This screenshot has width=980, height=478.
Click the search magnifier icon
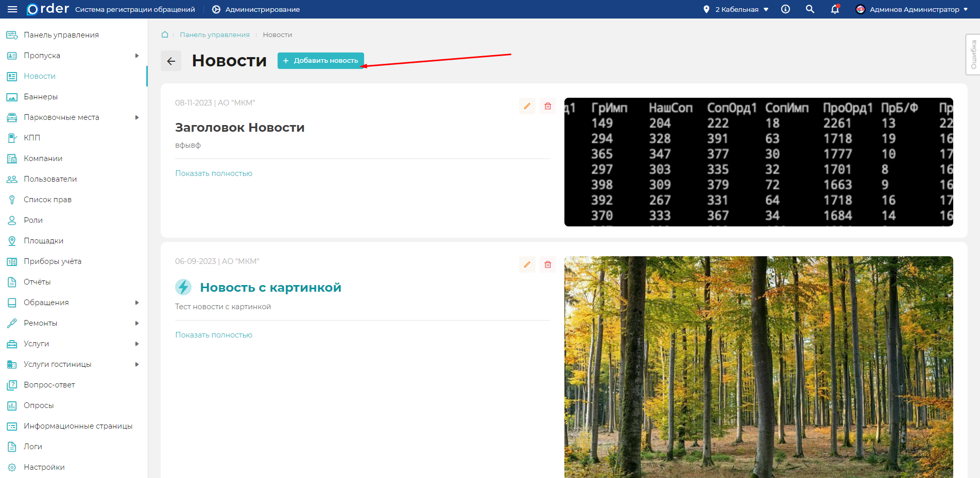810,9
